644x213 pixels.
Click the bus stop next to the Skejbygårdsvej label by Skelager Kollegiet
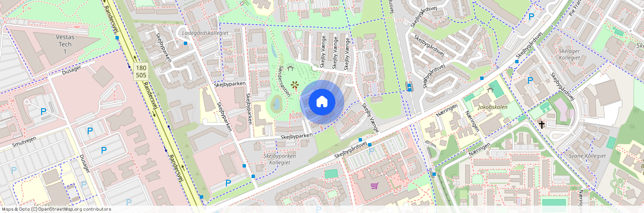(x=517, y=62)
